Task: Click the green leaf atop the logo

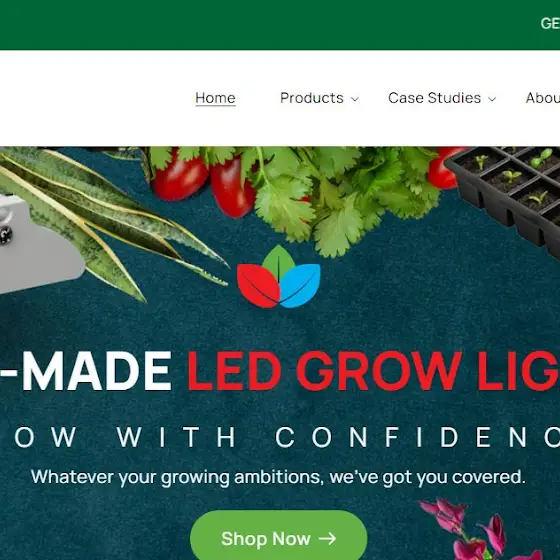Action: (279, 260)
